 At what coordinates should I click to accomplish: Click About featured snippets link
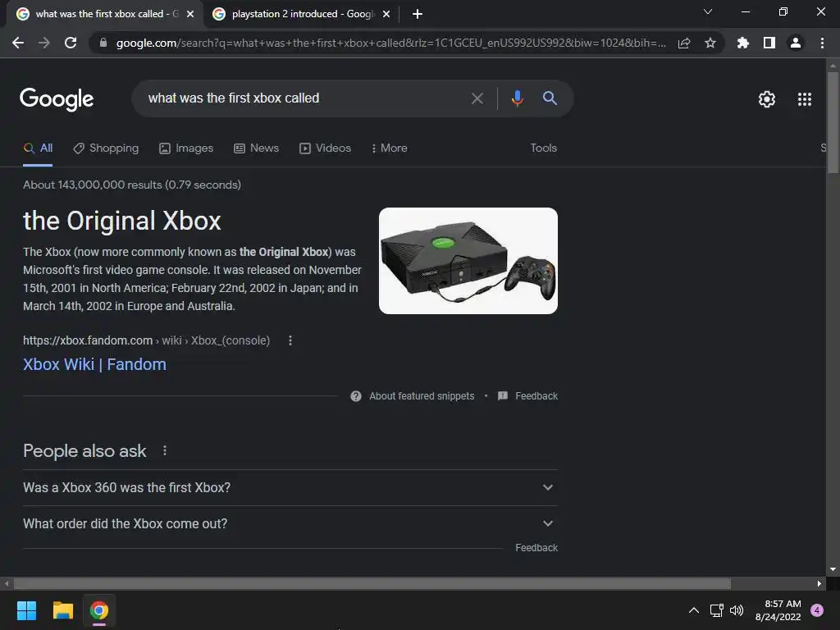tap(422, 396)
